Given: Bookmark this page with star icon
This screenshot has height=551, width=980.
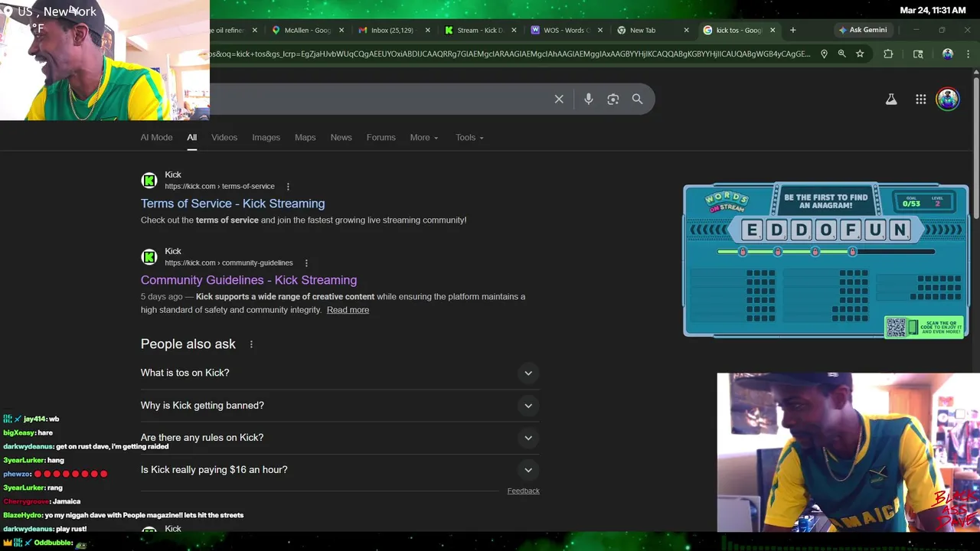Looking at the screenshot, I should 860,54.
